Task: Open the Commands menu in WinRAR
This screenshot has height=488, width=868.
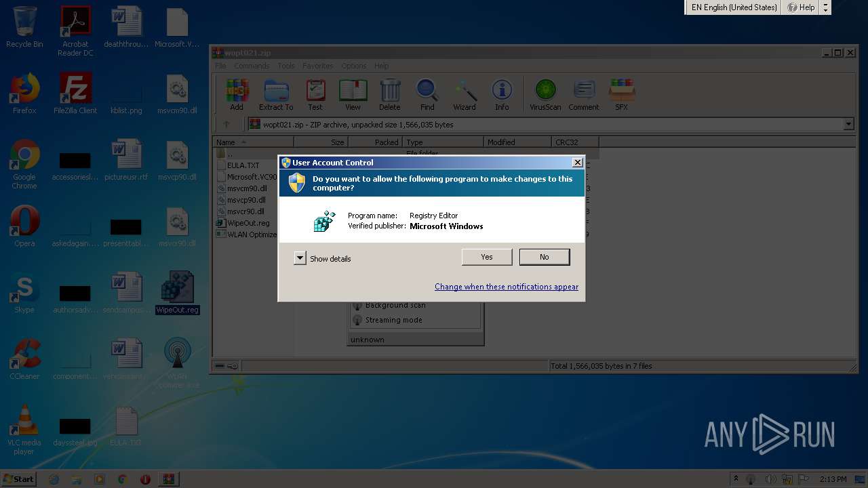Action: [252, 66]
